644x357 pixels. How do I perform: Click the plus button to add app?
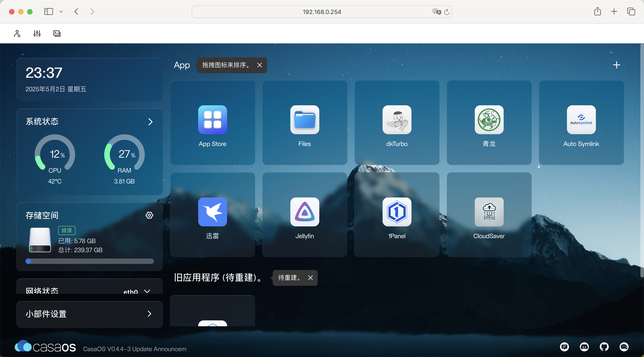616,65
